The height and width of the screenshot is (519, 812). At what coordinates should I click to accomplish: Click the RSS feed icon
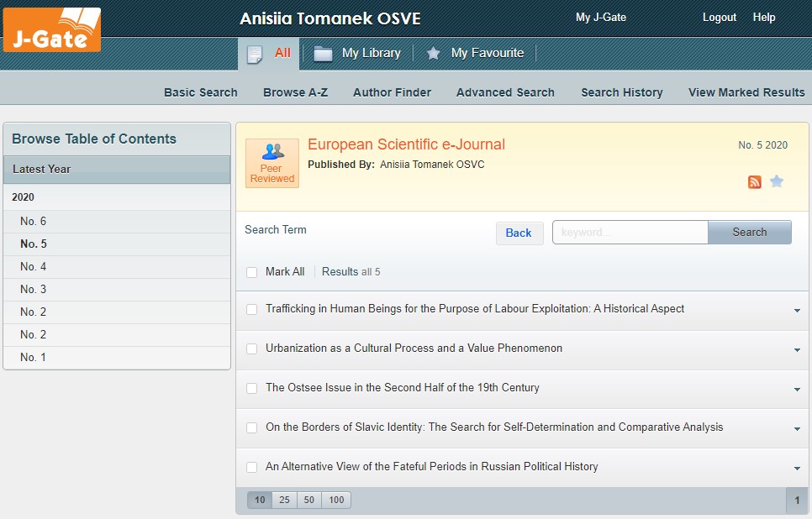(x=754, y=181)
